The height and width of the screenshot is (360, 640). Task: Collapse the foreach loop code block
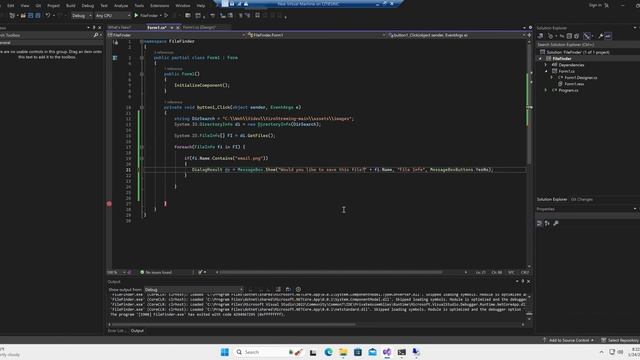click(142, 147)
